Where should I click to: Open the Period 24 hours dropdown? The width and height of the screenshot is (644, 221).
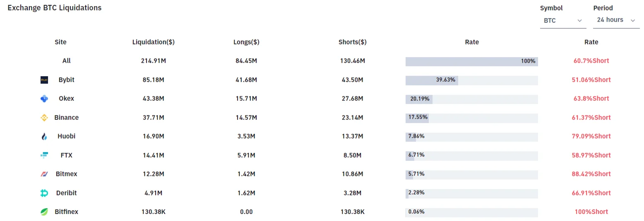click(616, 20)
